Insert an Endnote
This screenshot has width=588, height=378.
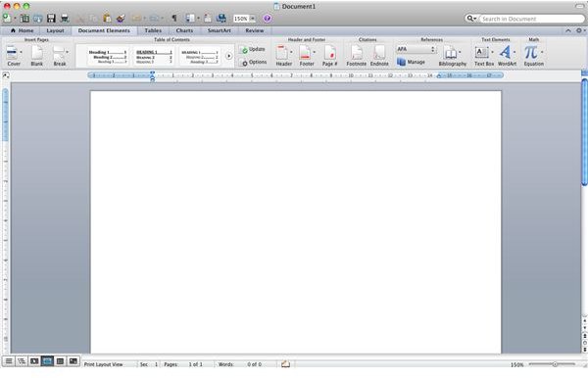coord(379,55)
